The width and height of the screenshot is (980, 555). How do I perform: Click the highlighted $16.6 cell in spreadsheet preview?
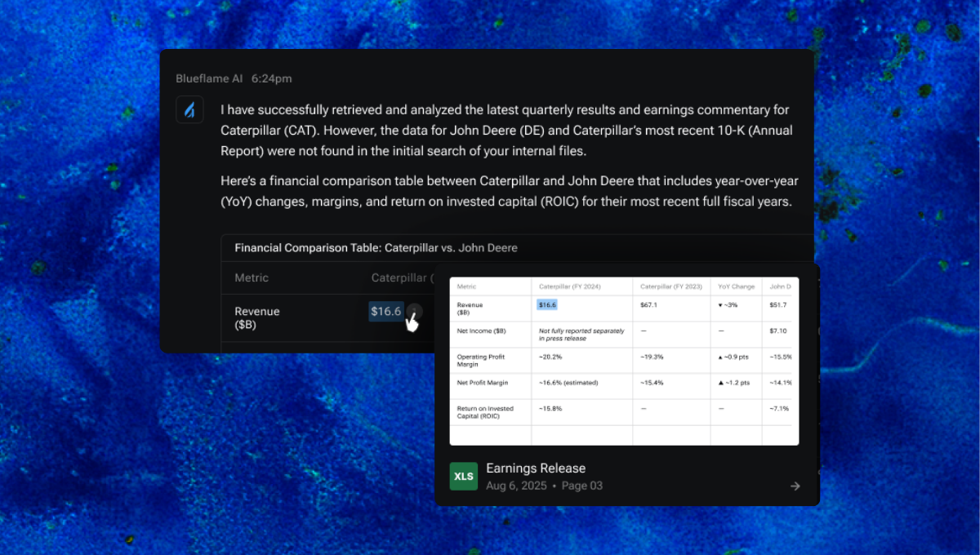[546, 304]
